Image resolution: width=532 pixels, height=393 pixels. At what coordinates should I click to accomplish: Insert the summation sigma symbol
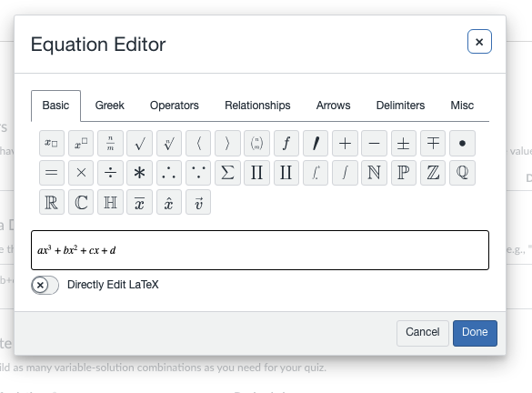[x=227, y=173]
